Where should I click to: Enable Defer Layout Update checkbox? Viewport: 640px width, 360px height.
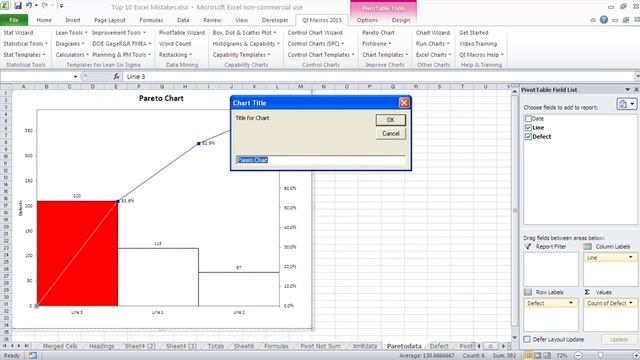tap(527, 339)
